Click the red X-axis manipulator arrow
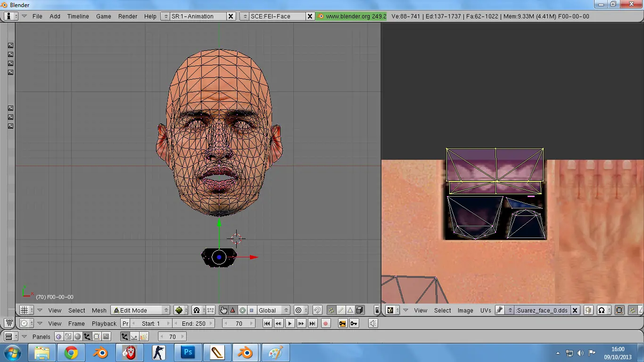Image resolution: width=644 pixels, height=362 pixels. point(254,257)
